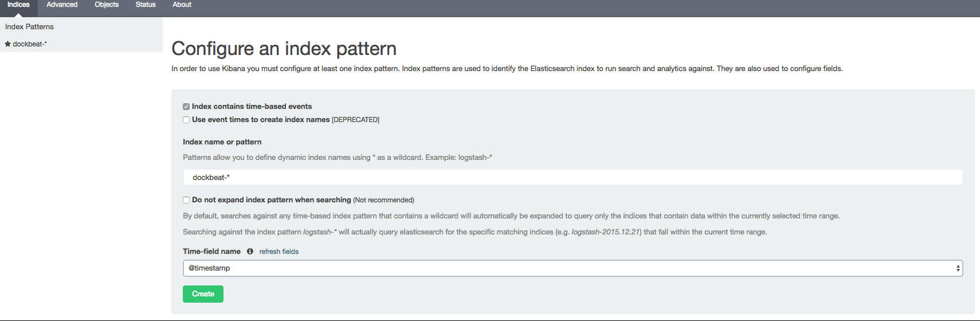Screen dimensions: 980x321
Task: Click the Index Patterns sidebar heading
Action: pos(29,27)
